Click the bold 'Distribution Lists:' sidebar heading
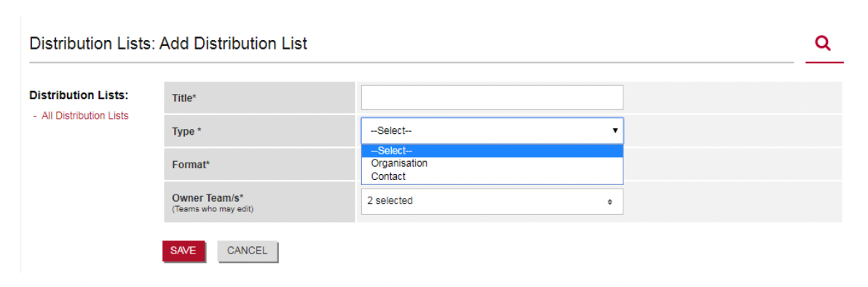This screenshot has width=868, height=287. 79,95
